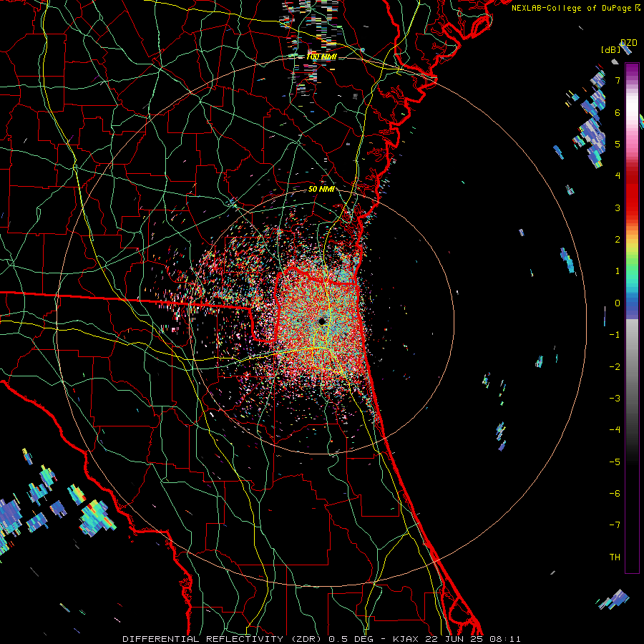The width and height of the screenshot is (644, 644).
Task: Click the 08:11 timestamp in the caption
Action: click(x=505, y=639)
